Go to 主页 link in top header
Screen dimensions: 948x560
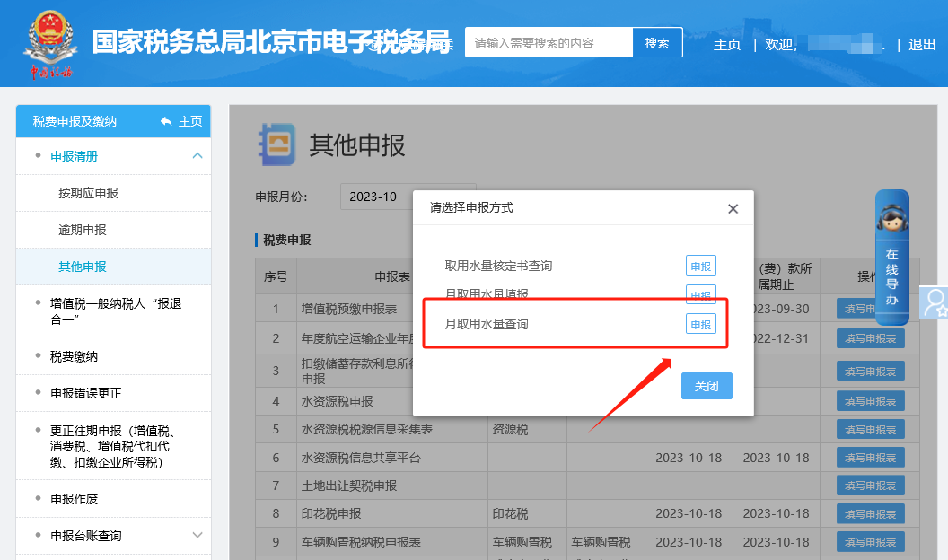click(x=727, y=45)
